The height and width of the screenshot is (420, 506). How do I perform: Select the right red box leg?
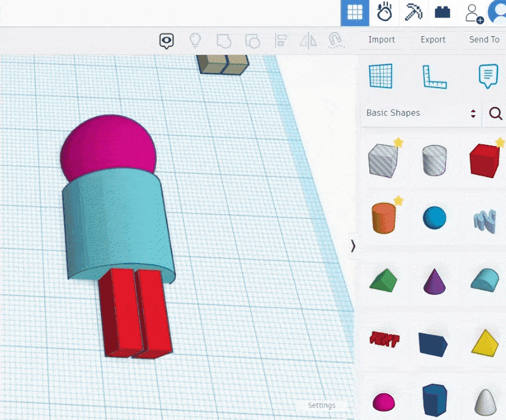[x=155, y=314]
